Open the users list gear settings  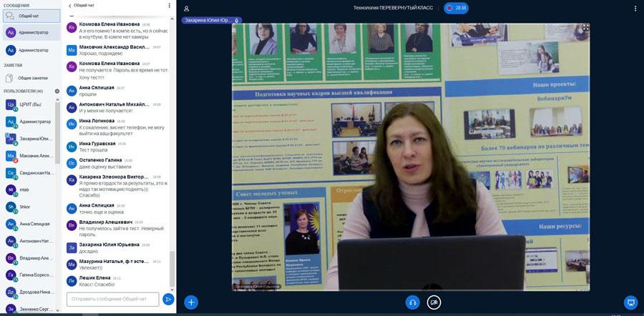point(57,91)
